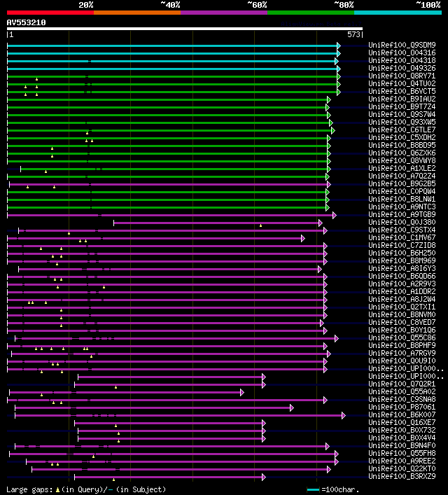
Task: Select the UniRef100_B9G2B5 label
Action: (402, 183)
